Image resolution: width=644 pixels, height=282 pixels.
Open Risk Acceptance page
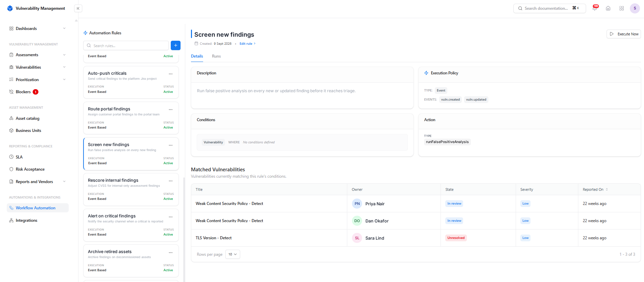pyautogui.click(x=37, y=169)
